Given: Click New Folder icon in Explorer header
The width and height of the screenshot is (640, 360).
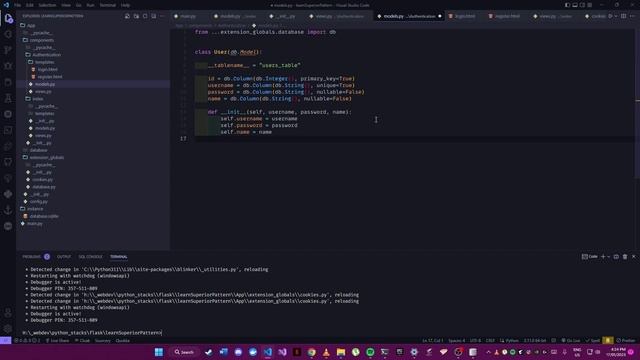Looking at the screenshot, I should 136,16.
